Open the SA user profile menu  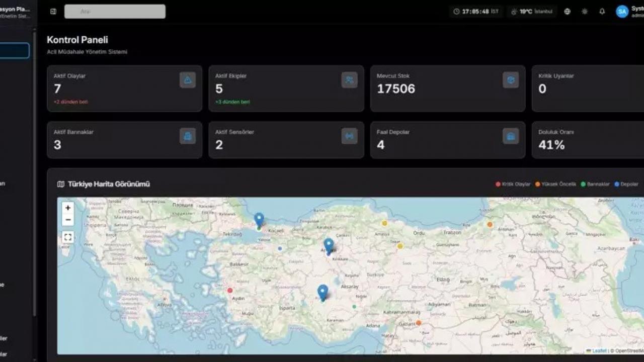[621, 11]
